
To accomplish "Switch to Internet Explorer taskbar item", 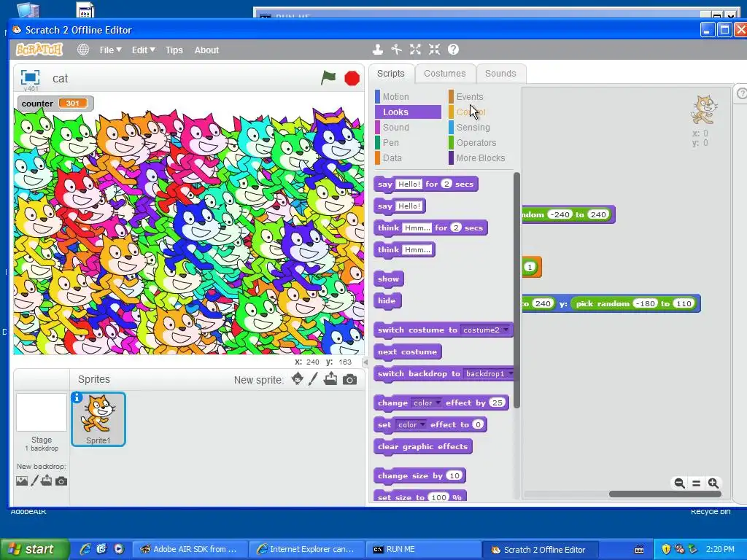I will tap(306, 549).
